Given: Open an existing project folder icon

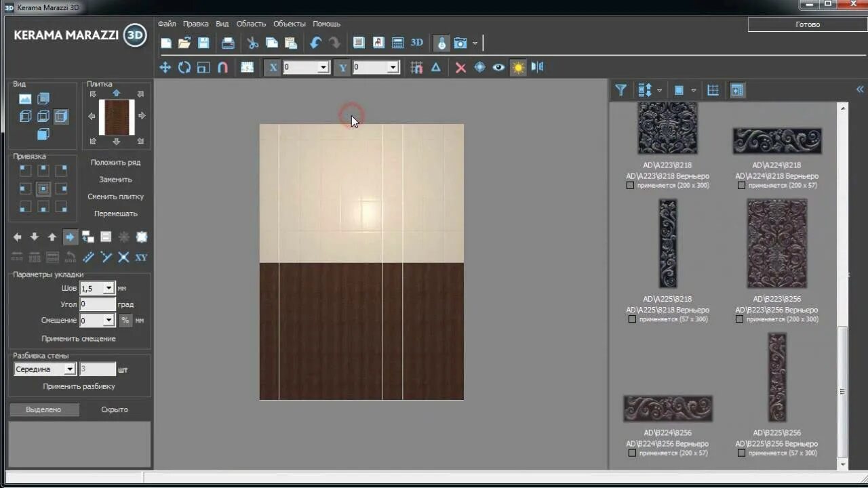Looking at the screenshot, I should click(x=184, y=43).
